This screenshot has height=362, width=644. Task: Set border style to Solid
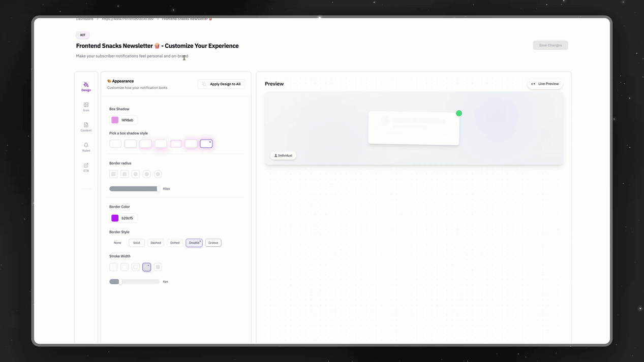coord(136,243)
